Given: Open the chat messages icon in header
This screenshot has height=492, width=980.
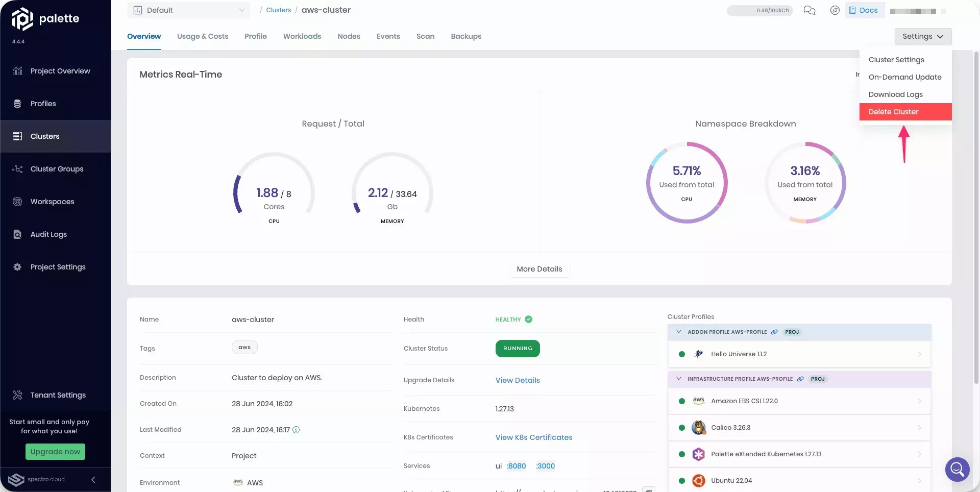Looking at the screenshot, I should click(x=810, y=10).
